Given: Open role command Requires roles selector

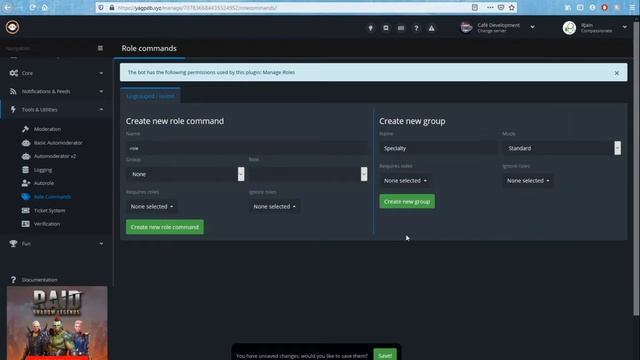Looking at the screenshot, I should click(x=151, y=207).
